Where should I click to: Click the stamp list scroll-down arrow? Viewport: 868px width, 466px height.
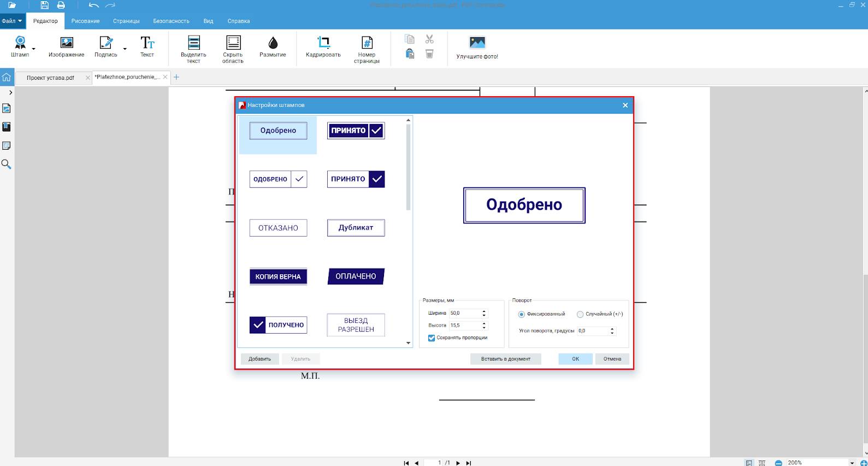click(408, 343)
